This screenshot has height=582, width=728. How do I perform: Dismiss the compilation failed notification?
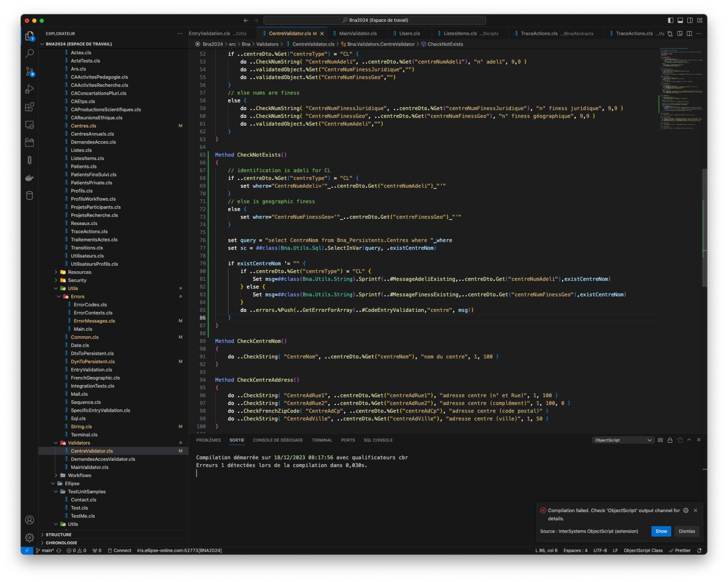687,532
